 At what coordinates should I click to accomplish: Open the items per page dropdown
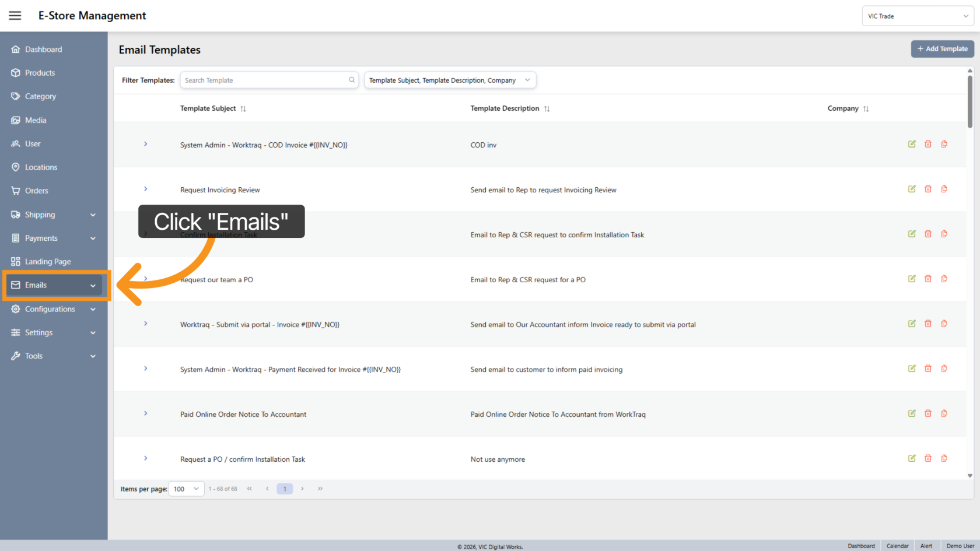tap(185, 489)
